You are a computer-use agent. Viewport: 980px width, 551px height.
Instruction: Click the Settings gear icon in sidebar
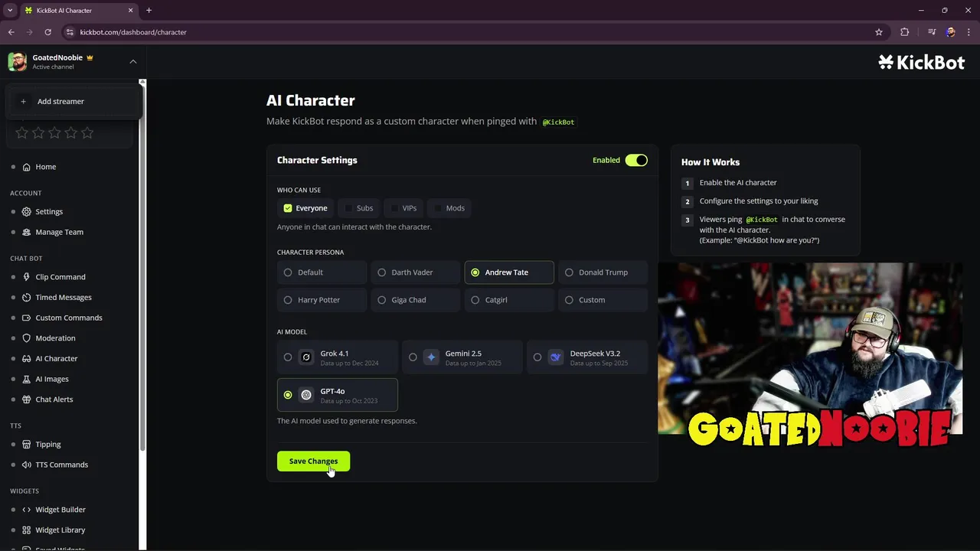[x=27, y=211]
